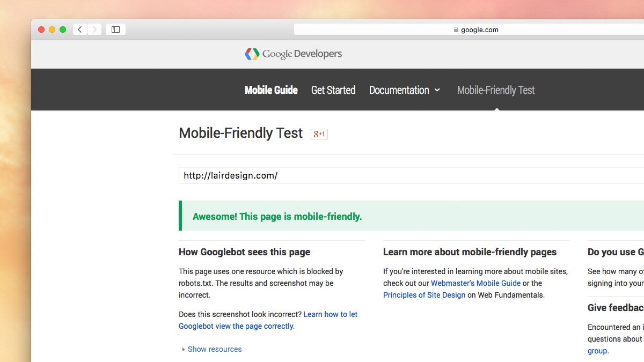Click 'Awesome! This page is mobile-friendly.' message
The height and width of the screenshot is (362, 644).
pos(277,217)
